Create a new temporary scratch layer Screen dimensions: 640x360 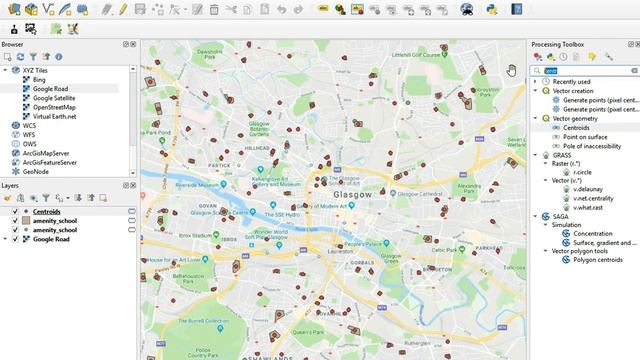point(82,9)
